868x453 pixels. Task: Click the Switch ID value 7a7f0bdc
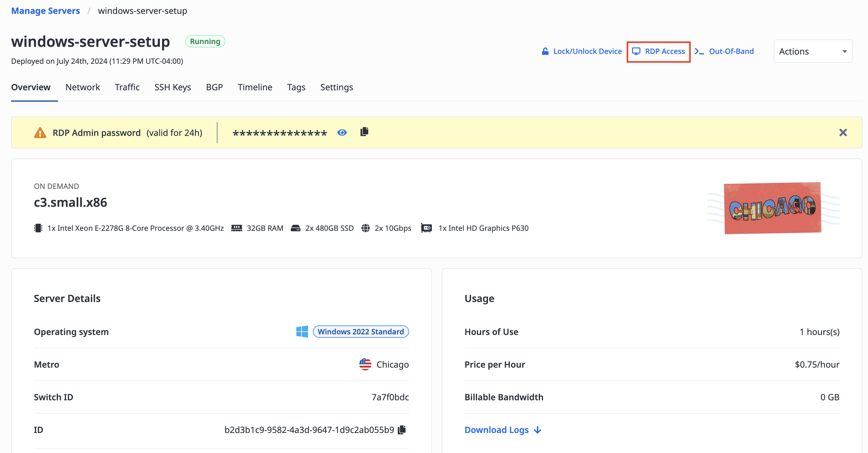click(x=390, y=397)
